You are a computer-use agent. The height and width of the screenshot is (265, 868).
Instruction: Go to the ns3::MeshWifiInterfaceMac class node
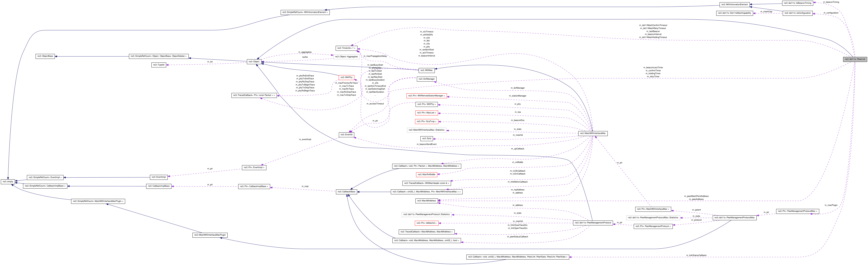[593, 133]
